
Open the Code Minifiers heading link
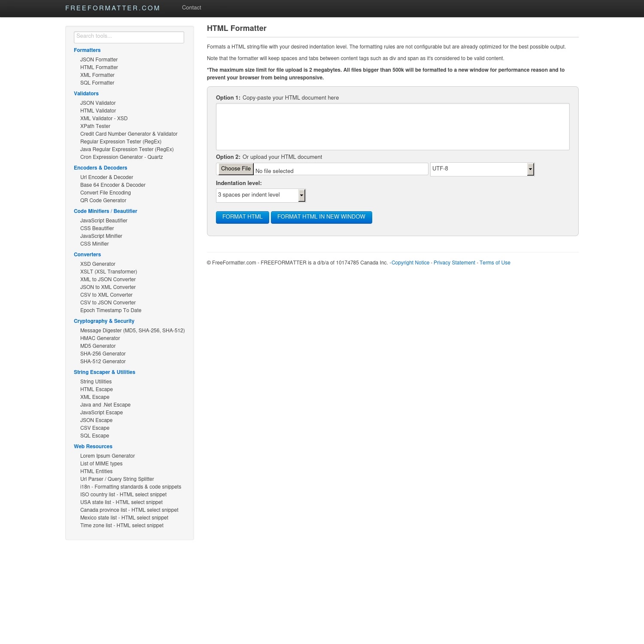tap(92, 211)
